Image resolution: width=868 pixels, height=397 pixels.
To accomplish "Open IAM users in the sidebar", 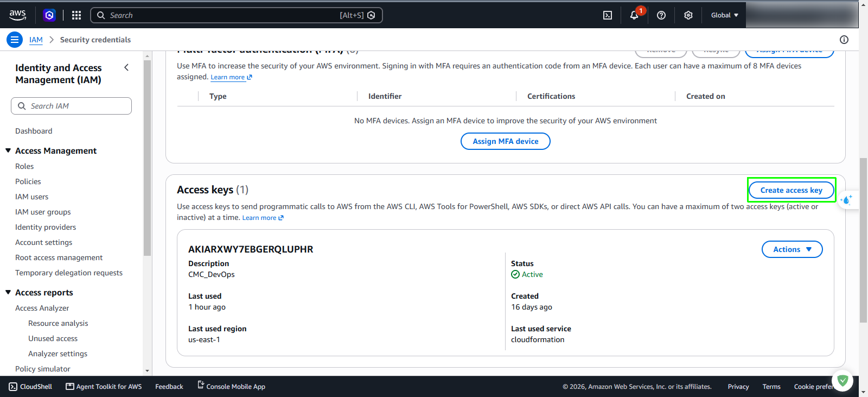I will click(x=32, y=197).
